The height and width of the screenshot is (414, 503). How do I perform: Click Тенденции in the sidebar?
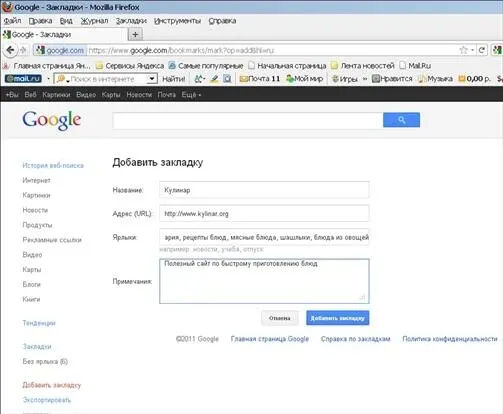(x=39, y=323)
